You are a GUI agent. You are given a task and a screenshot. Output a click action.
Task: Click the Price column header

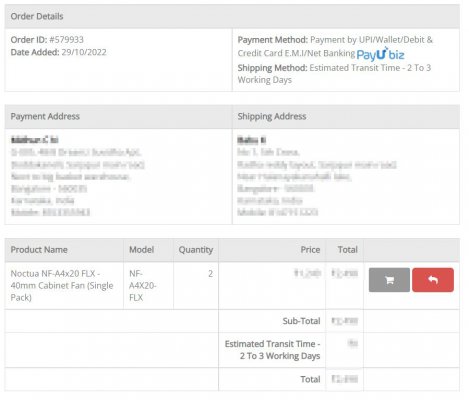coord(310,250)
